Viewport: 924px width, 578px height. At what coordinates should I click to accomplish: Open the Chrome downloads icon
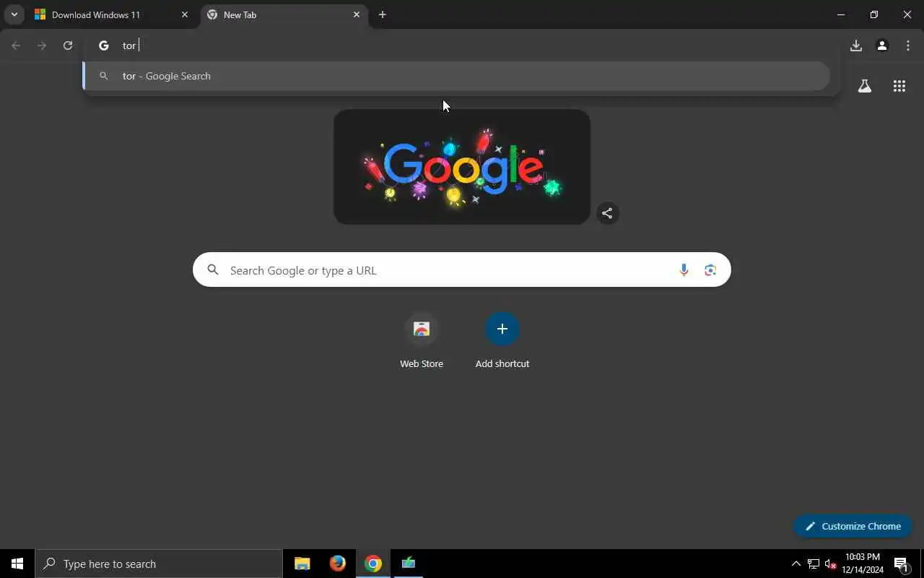[856, 46]
